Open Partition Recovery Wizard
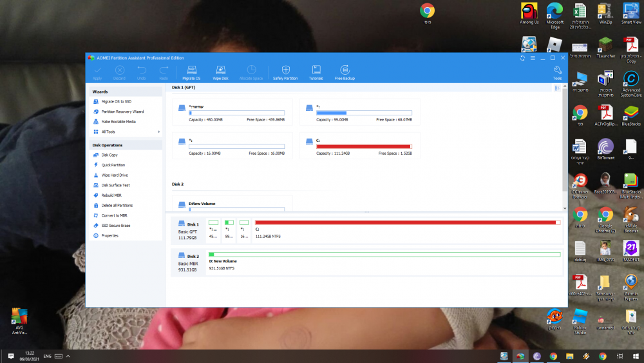644x363 pixels. [122, 112]
